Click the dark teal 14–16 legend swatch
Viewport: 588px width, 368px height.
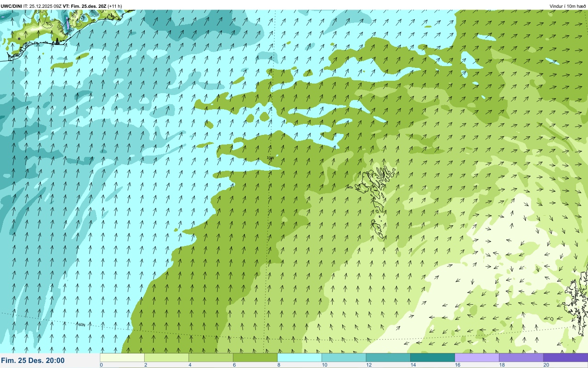tap(432, 357)
